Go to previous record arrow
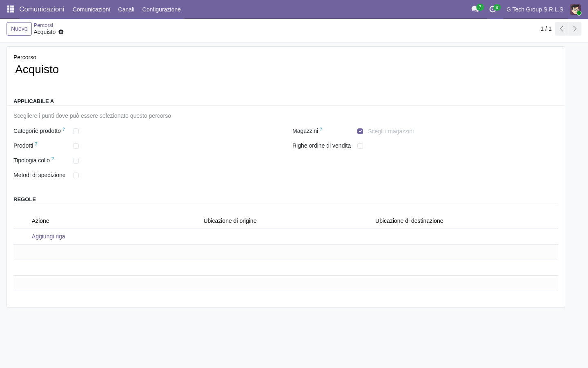588x368 pixels. (561, 29)
